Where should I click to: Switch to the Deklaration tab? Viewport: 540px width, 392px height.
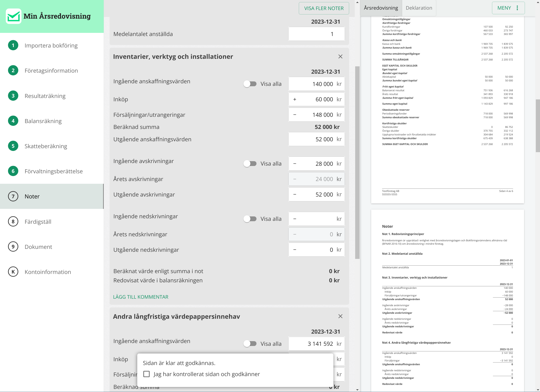[x=419, y=8]
